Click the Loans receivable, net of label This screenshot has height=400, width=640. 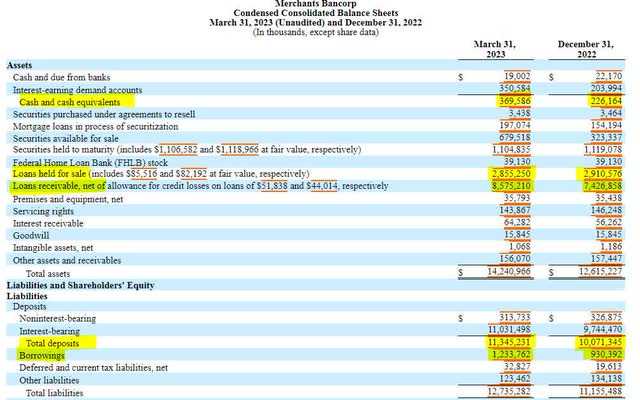59,186
